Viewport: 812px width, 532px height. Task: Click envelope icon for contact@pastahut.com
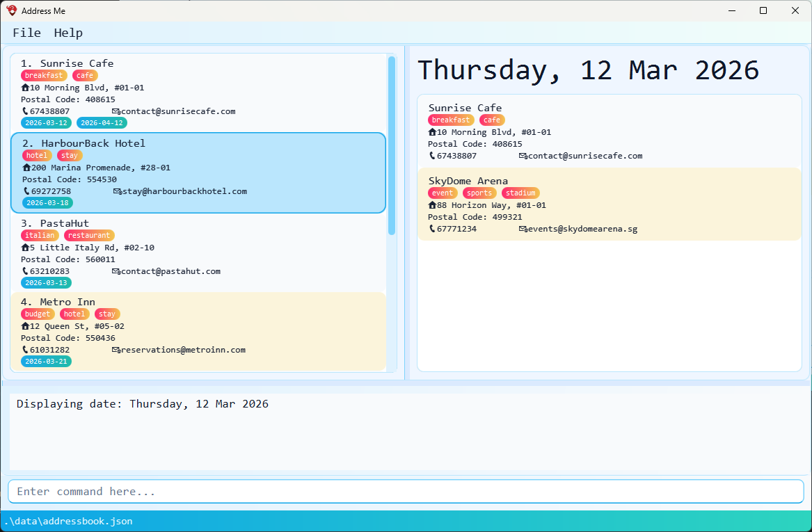[x=116, y=271]
